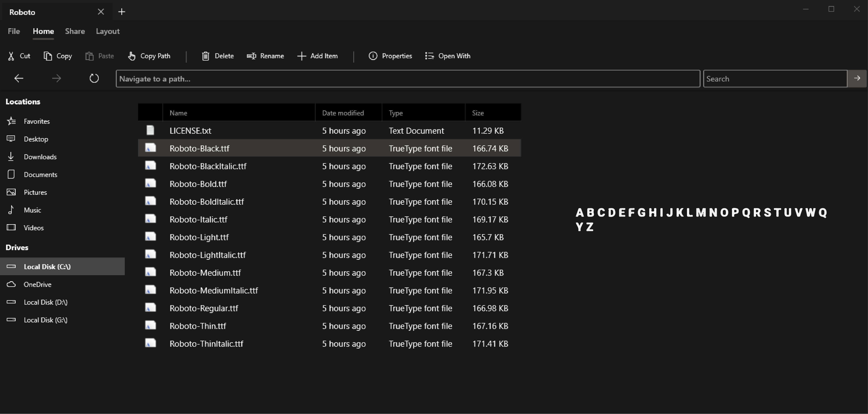Click the search submit arrow button
The height and width of the screenshot is (414, 868).
coord(857,78)
